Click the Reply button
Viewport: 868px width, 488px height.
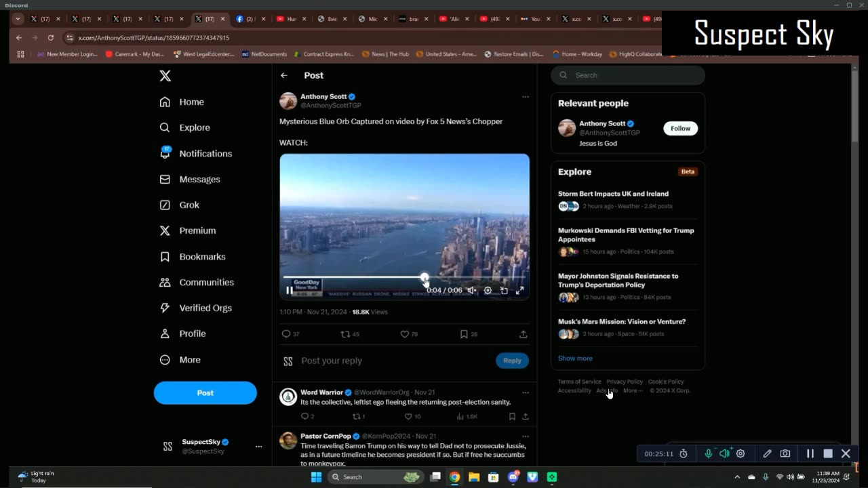coord(512,361)
